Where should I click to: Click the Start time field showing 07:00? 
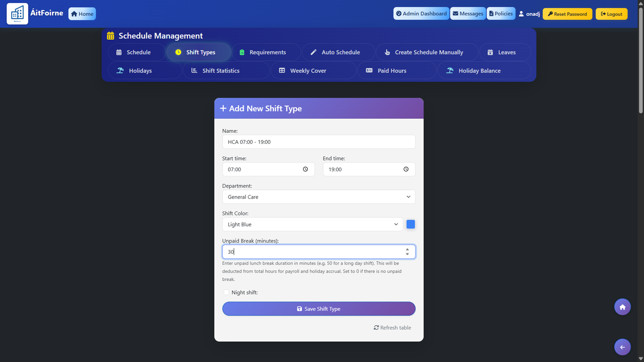[268, 169]
